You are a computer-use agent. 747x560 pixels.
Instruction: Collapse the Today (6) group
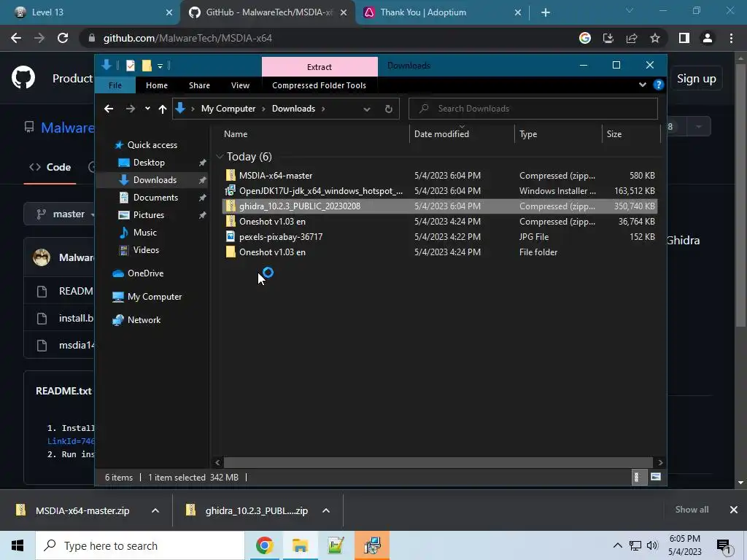(220, 157)
